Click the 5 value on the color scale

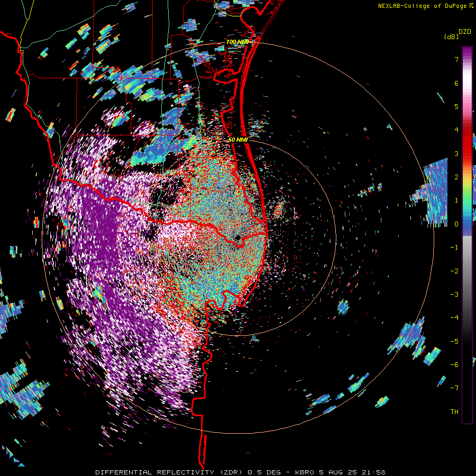click(x=456, y=106)
